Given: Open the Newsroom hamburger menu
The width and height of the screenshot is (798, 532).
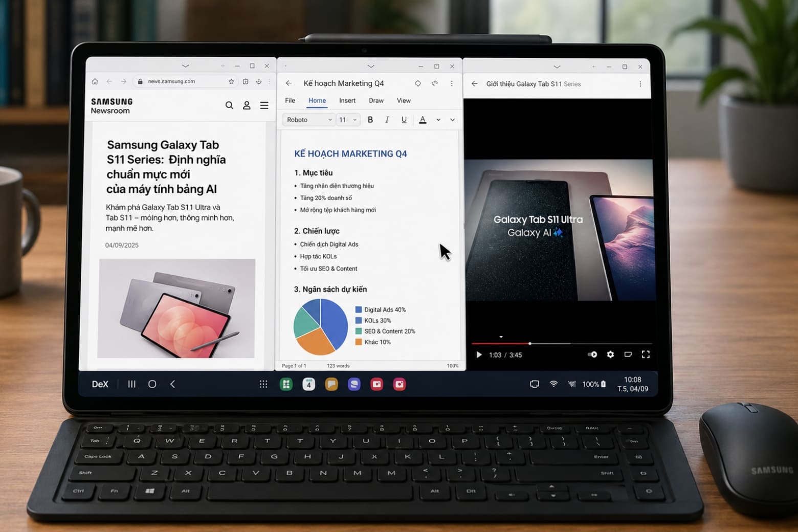Looking at the screenshot, I should click(264, 105).
